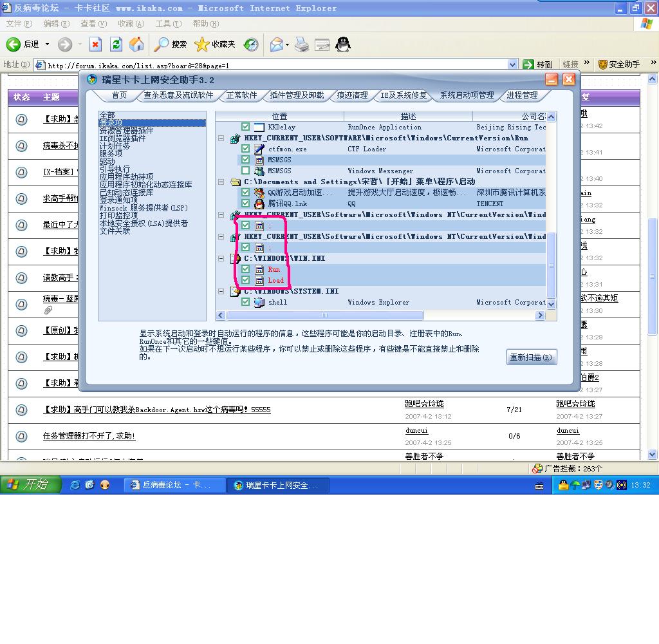
Task: Collapse the 开始菜单\程序\启动 folder node
Action: coord(221,182)
